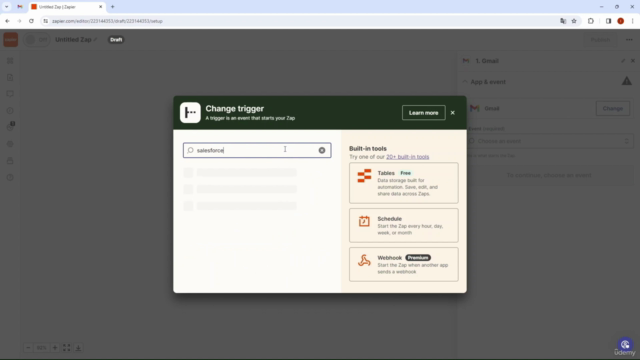
Task: Open the tab search dropdown arrow
Action: tap(7, 7)
